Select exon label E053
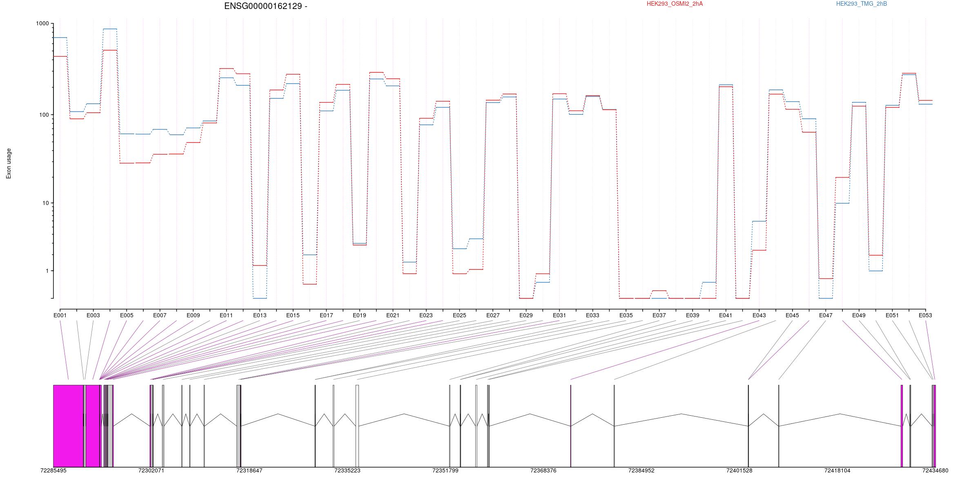The image size is (980, 490). click(925, 315)
